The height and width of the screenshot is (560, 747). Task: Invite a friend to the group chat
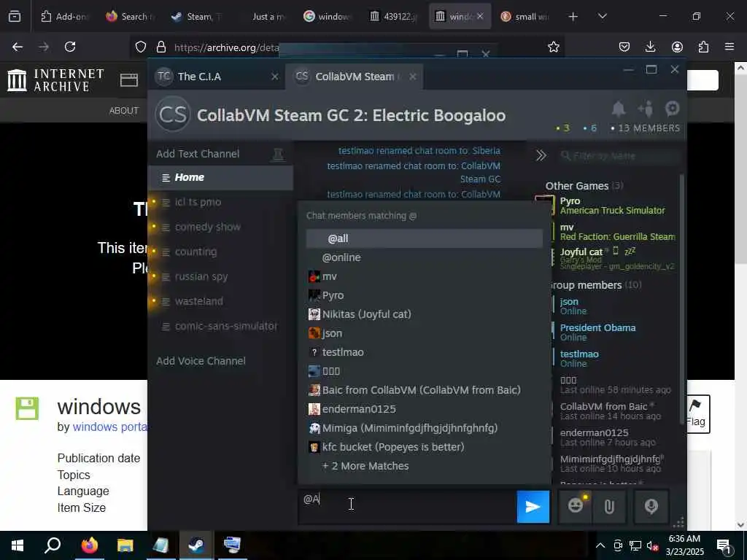646,109
